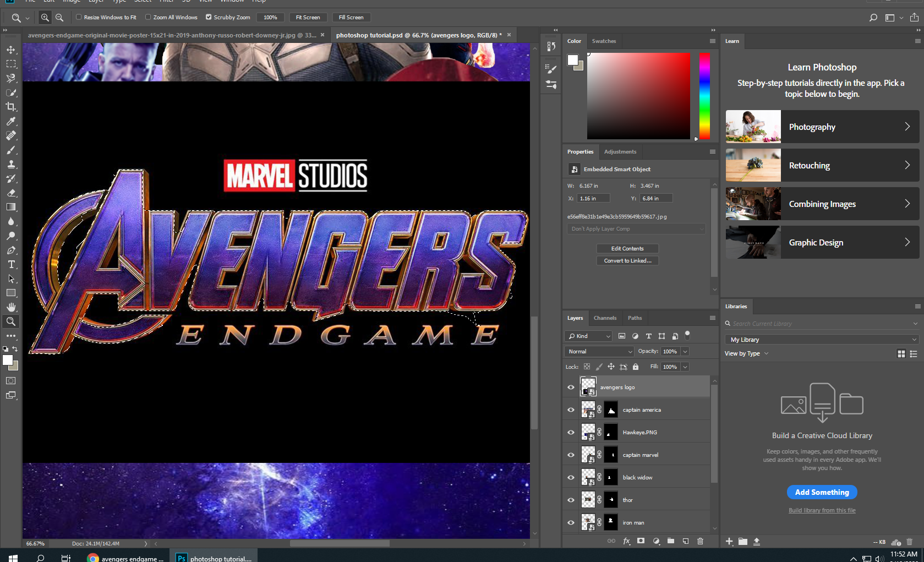Select the Gradient tool
This screenshot has width=924, height=562.
[11, 207]
